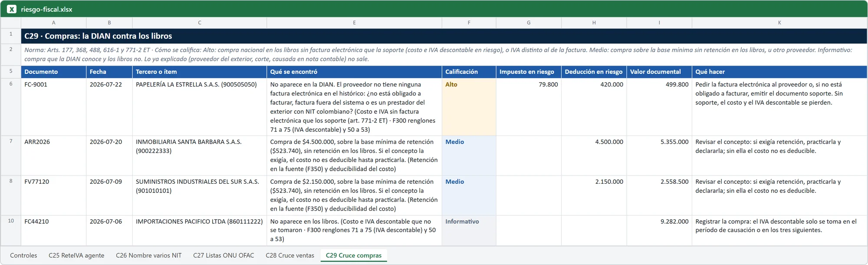The height and width of the screenshot is (265, 868).
Task: Select the tax at risk value '79.800'
Action: coord(529,107)
